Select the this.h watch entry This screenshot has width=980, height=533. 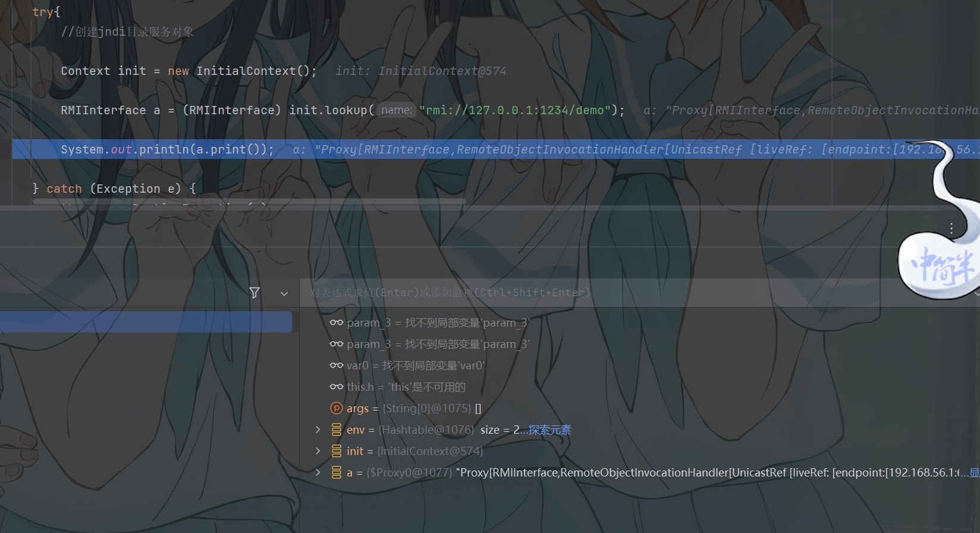click(x=397, y=387)
